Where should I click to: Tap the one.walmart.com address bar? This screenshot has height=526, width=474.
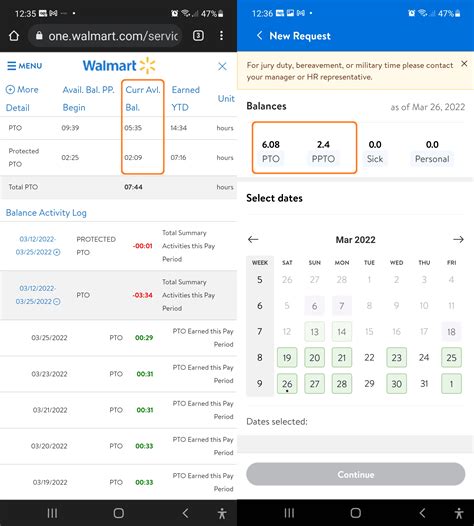(x=106, y=36)
